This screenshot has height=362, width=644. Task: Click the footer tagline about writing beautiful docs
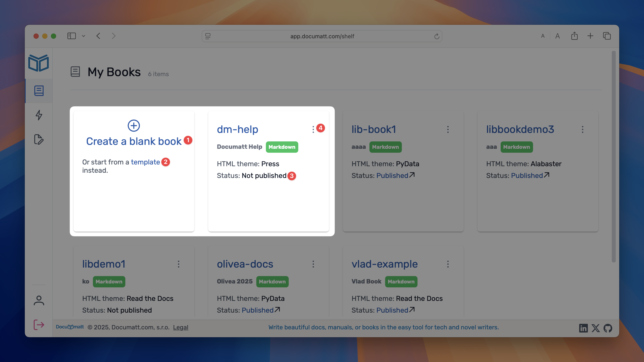[x=384, y=327]
